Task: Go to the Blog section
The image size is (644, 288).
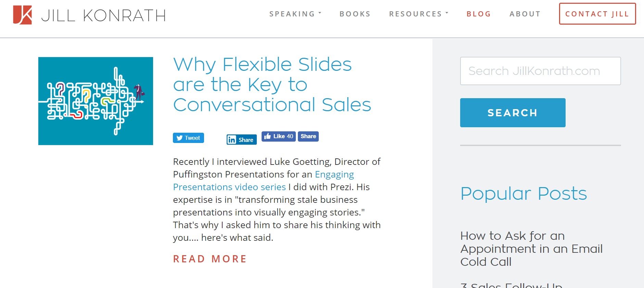Action: pos(479,14)
